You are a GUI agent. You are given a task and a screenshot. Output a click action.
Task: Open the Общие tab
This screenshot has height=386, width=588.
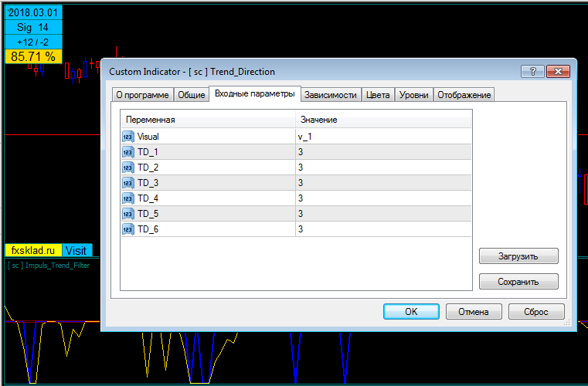[192, 95]
